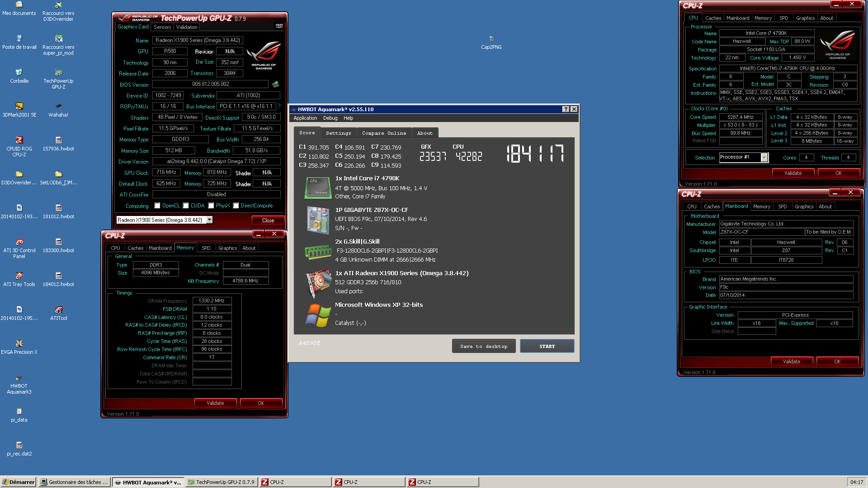Select SPD tab in CPU-Z memory window
Viewport: 868px width, 488px height.
click(206, 248)
